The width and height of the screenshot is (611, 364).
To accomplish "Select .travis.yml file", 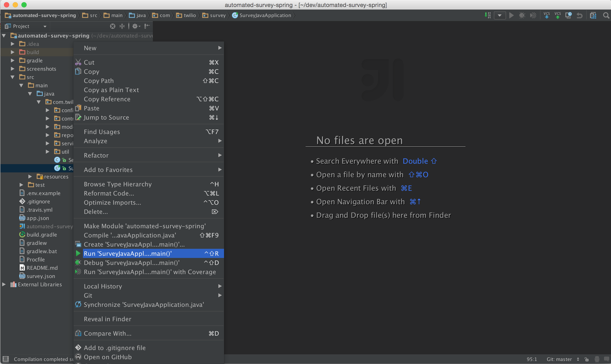I will pos(36,210).
